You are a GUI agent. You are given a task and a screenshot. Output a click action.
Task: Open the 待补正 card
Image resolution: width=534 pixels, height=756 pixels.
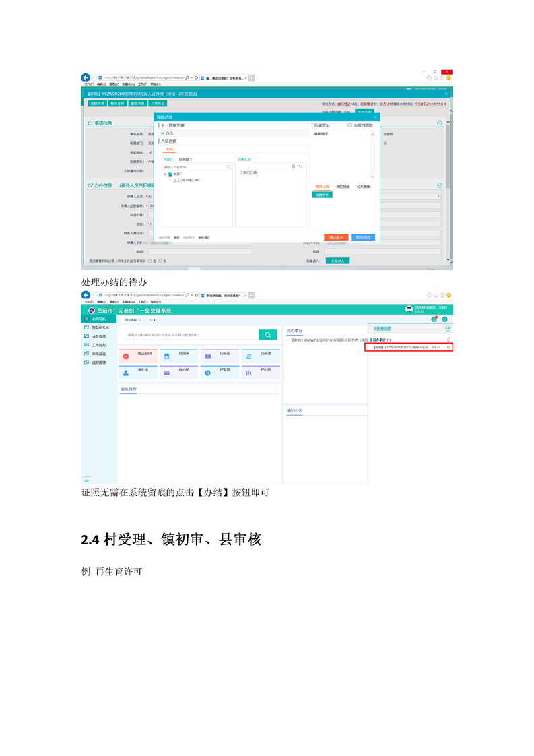coord(220,356)
